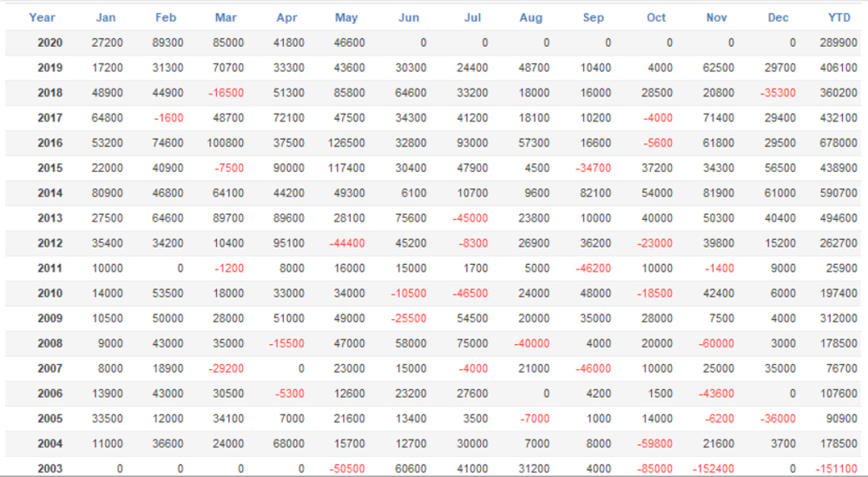Click the Nov column header
This screenshot has height=477, width=868.
[716, 17]
